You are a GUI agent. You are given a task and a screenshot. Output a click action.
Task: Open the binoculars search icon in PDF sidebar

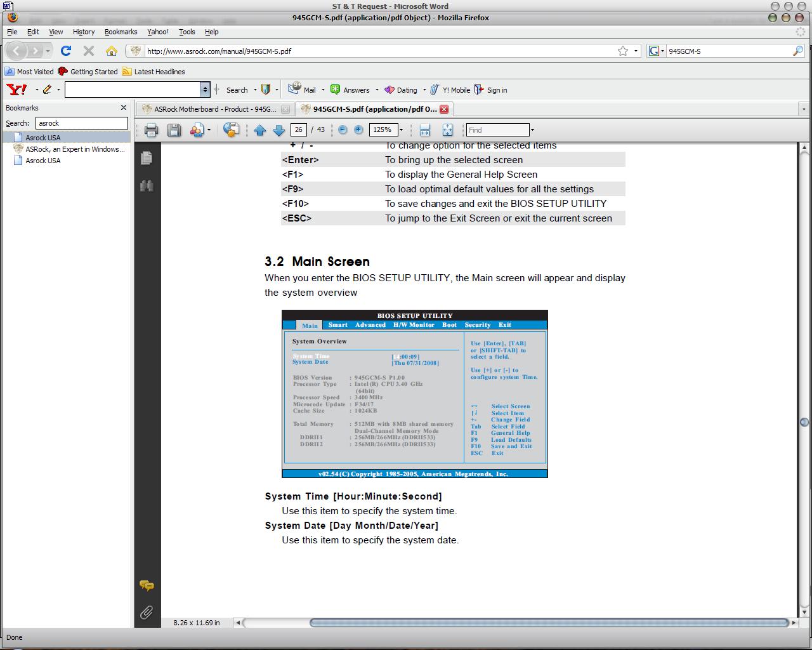147,186
